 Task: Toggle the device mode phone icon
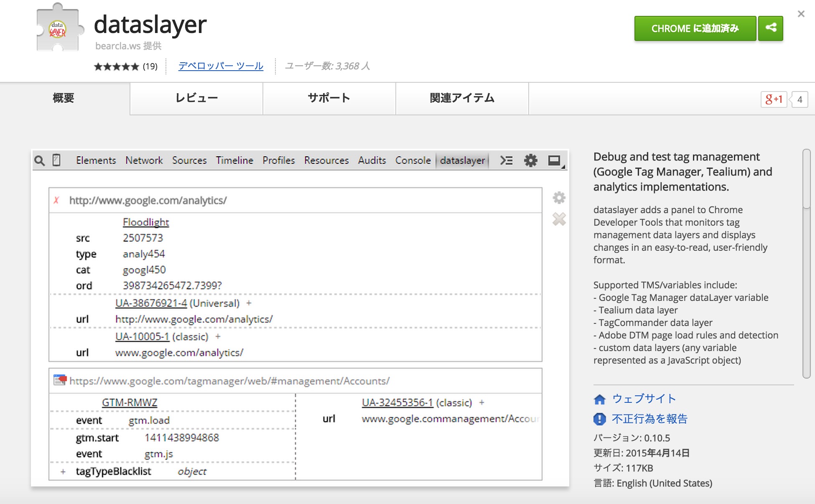56,160
